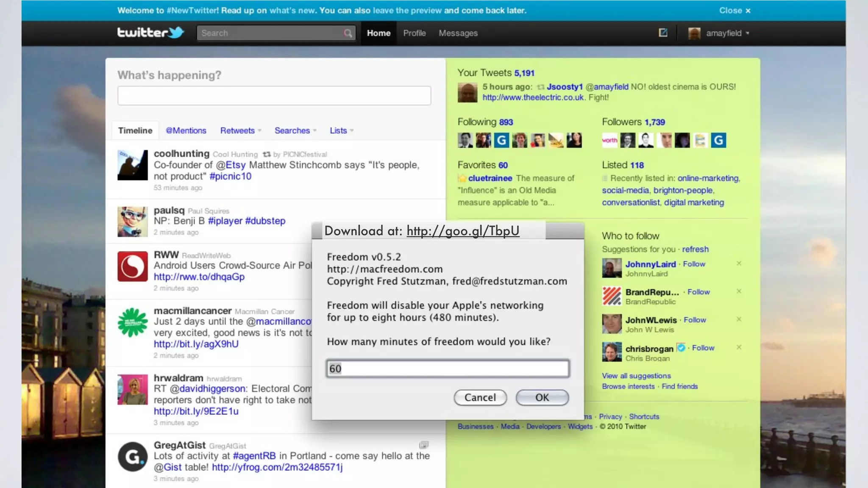Follow chrisbrogan
This screenshot has width=868, height=488.
703,348
